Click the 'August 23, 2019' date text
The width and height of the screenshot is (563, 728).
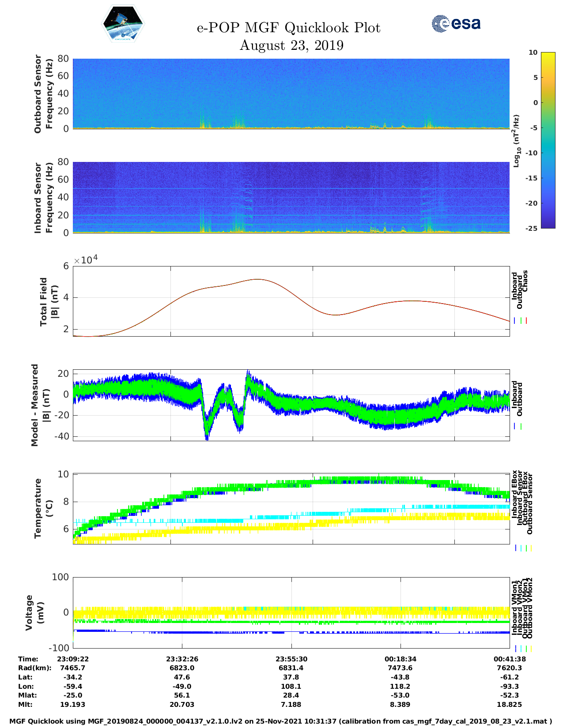[291, 45]
